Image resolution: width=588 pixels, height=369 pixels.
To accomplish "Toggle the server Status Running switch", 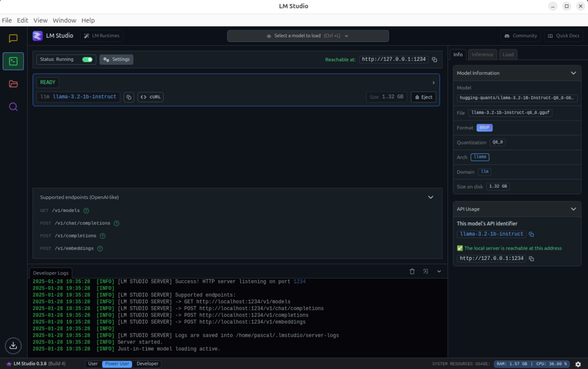I will pyautogui.click(x=87, y=59).
